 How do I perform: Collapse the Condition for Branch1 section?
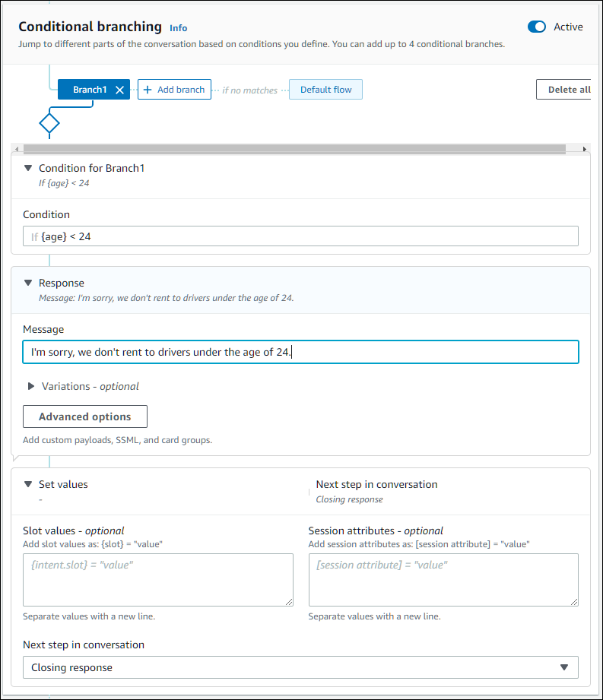click(x=28, y=168)
